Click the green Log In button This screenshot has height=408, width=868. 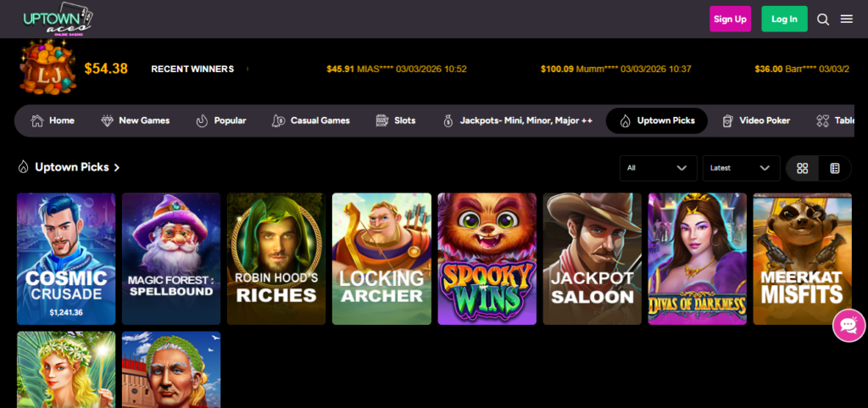coord(784,20)
